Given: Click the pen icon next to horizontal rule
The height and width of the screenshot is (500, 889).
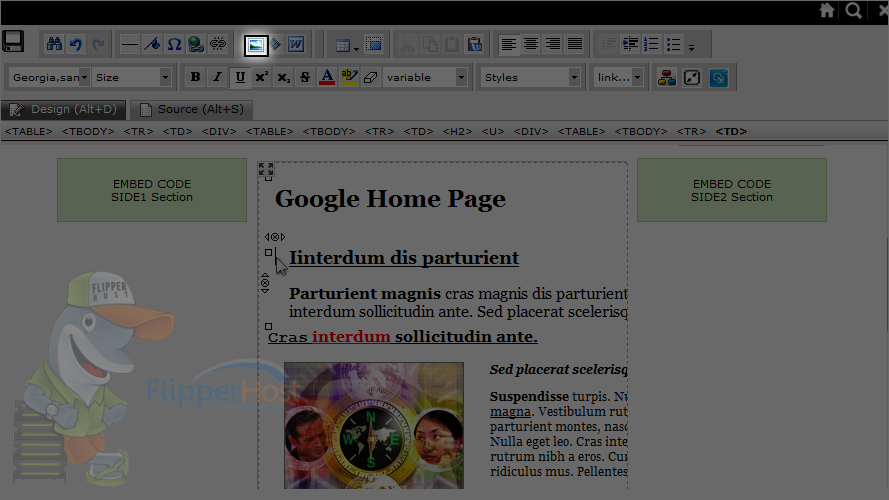Looking at the screenshot, I should (x=151, y=44).
